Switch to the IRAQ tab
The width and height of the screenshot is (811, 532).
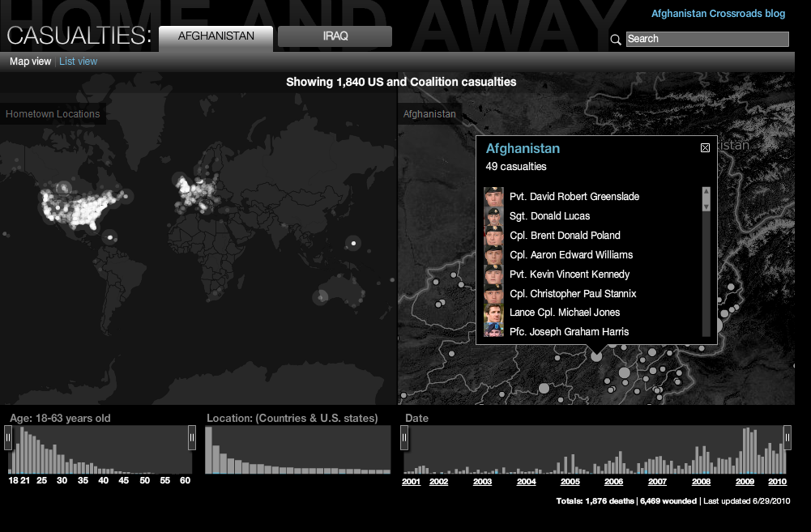click(x=335, y=36)
